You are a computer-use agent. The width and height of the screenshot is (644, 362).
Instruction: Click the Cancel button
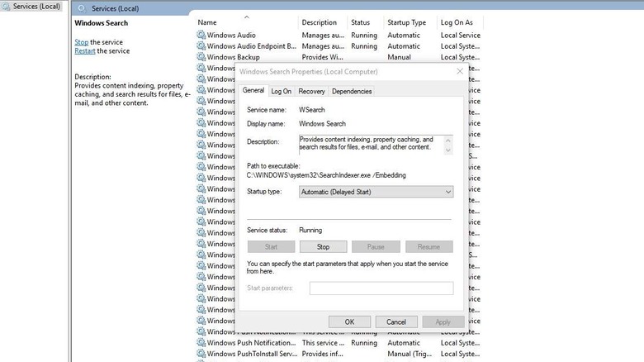[x=396, y=322]
